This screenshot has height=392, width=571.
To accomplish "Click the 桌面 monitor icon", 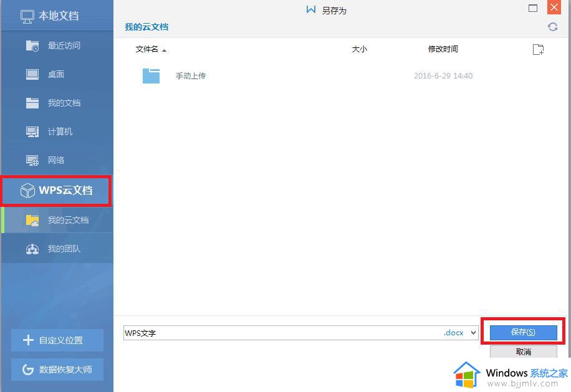I will click(32, 75).
